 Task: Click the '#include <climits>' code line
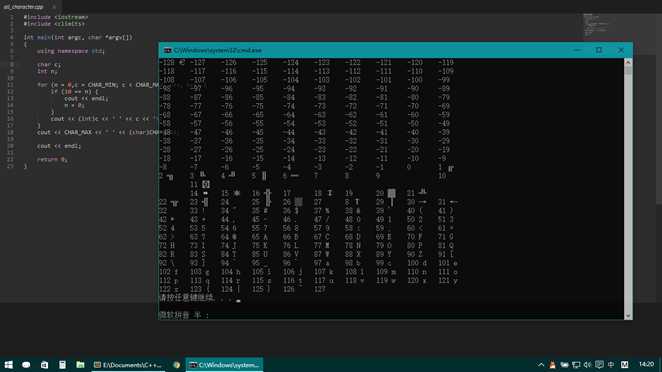pos(54,24)
